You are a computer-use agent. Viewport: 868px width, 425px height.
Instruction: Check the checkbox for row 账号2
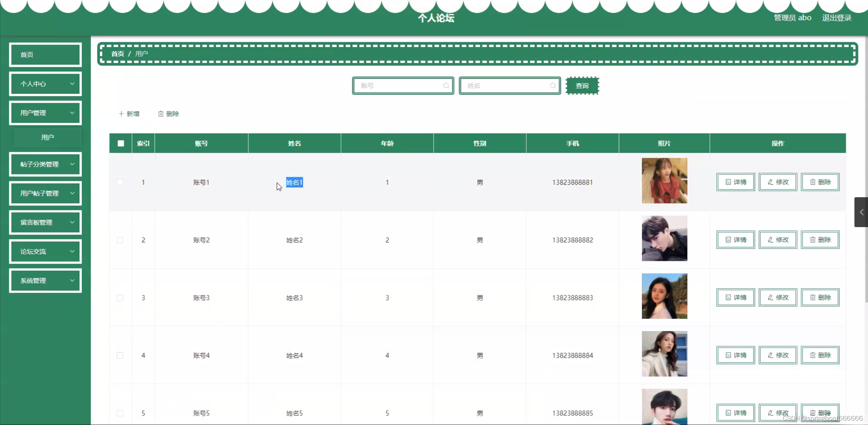[120, 240]
